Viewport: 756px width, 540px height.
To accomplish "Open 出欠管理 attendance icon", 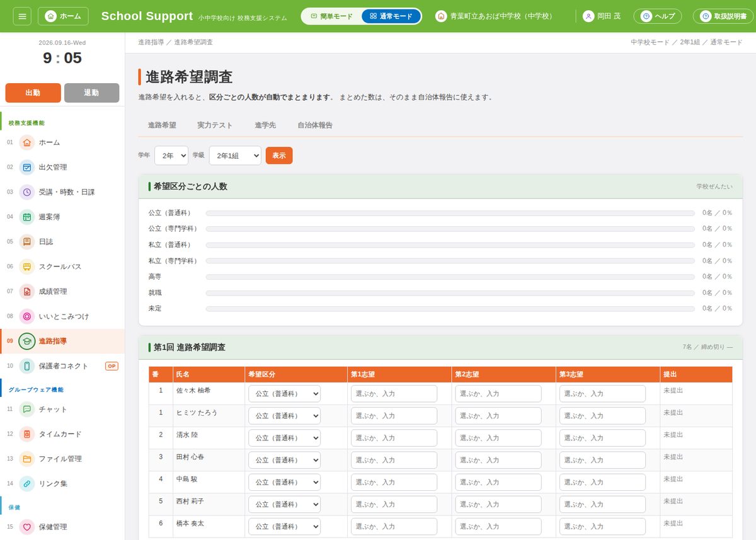I will (27, 167).
